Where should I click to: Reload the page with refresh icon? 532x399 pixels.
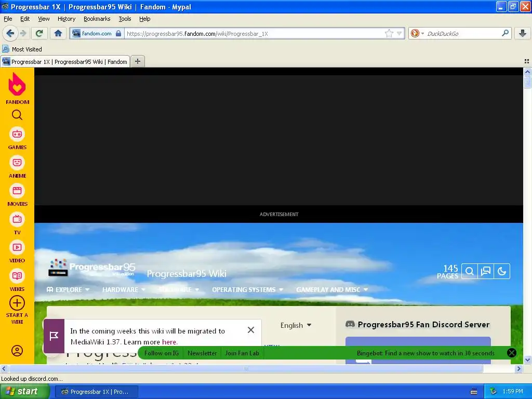point(39,33)
